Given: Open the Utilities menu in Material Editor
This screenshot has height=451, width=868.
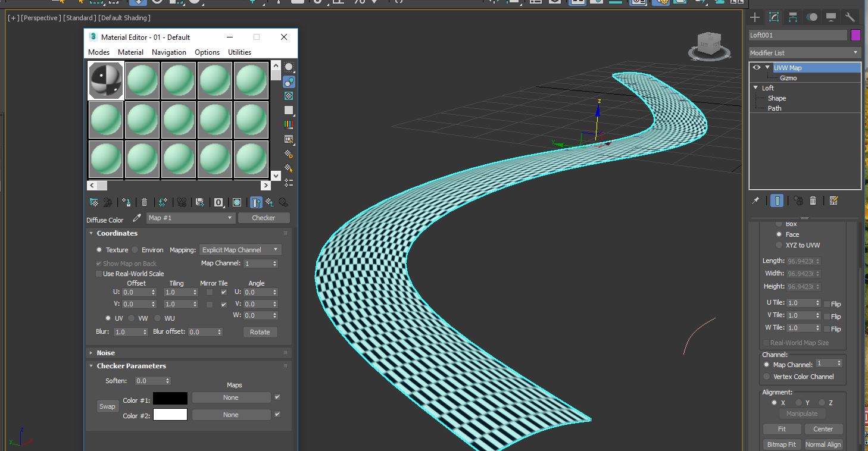Looking at the screenshot, I should pos(239,52).
